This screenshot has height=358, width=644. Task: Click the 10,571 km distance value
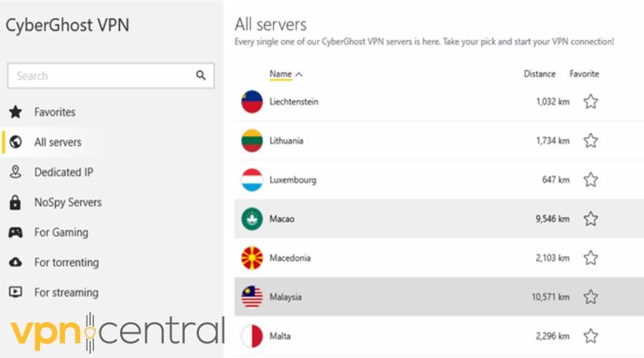551,296
